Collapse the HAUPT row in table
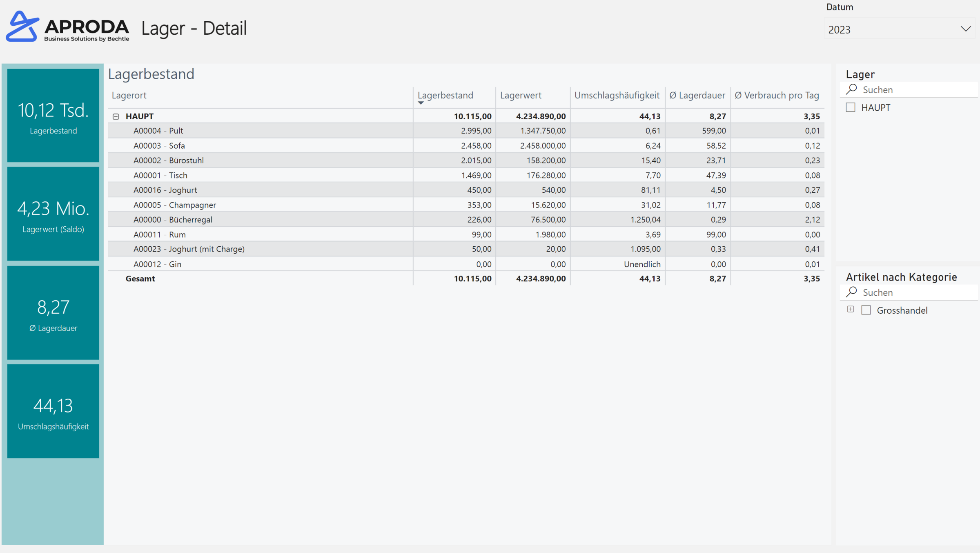Screen dimensions: 980x553 coord(116,116)
